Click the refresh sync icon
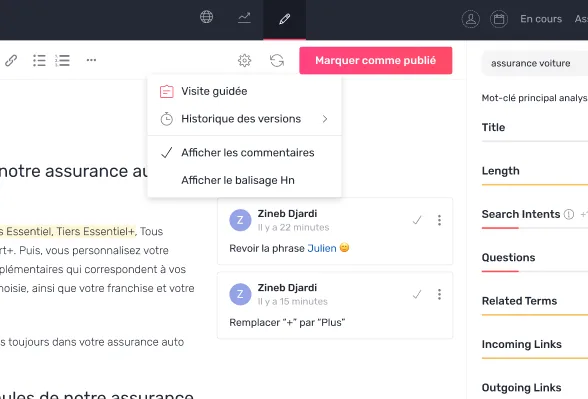Viewport: 588px width, 399px height. click(x=277, y=60)
